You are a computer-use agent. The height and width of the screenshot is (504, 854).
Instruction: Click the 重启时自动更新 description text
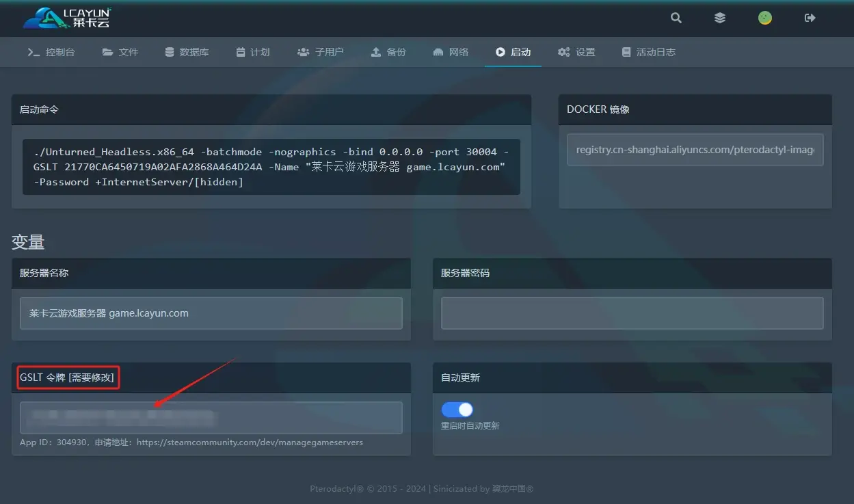470,426
